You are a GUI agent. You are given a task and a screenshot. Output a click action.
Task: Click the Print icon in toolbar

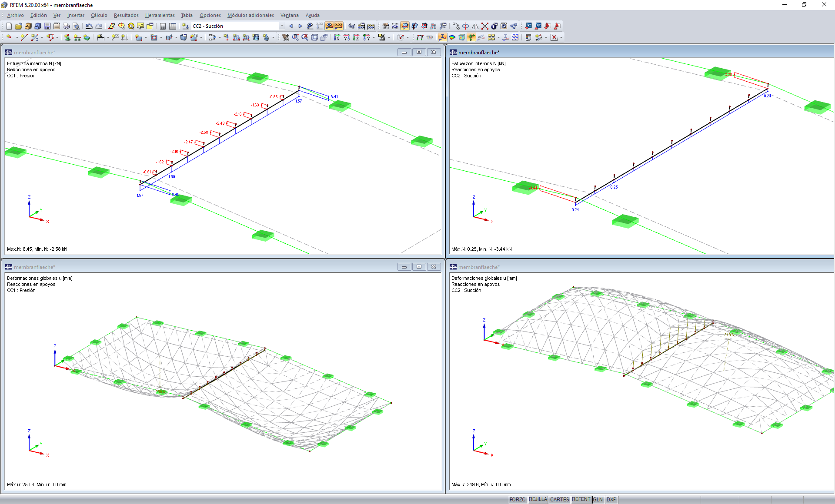click(66, 26)
